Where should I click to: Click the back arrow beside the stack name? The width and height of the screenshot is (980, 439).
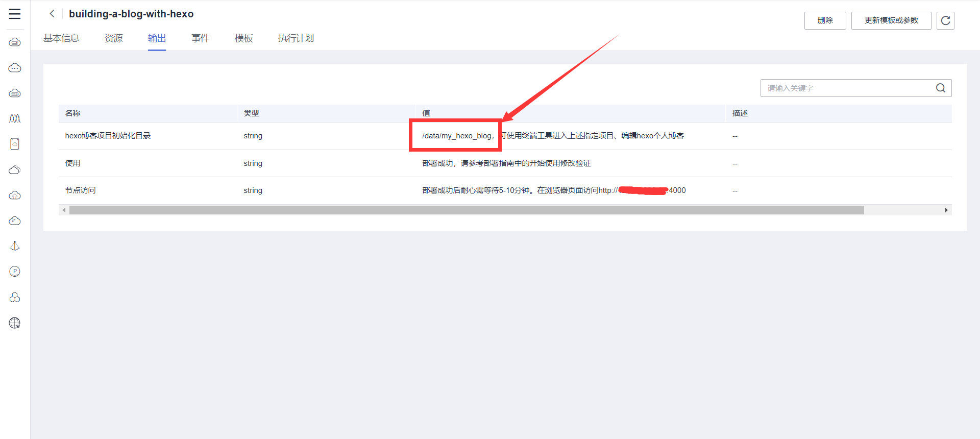pyautogui.click(x=52, y=14)
